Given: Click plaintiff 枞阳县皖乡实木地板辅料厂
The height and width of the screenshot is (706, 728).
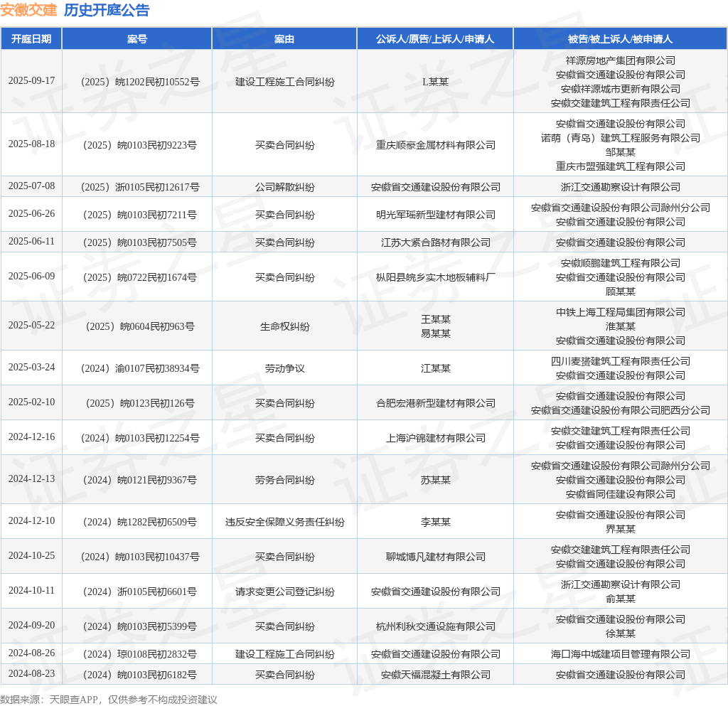Looking at the screenshot, I should pyautogui.click(x=436, y=277).
